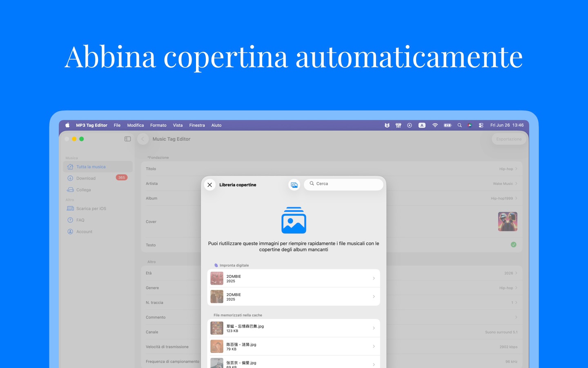Screen dimensions: 588x368
Task: Open Control Center in menu bar
Action: pyautogui.click(x=481, y=125)
